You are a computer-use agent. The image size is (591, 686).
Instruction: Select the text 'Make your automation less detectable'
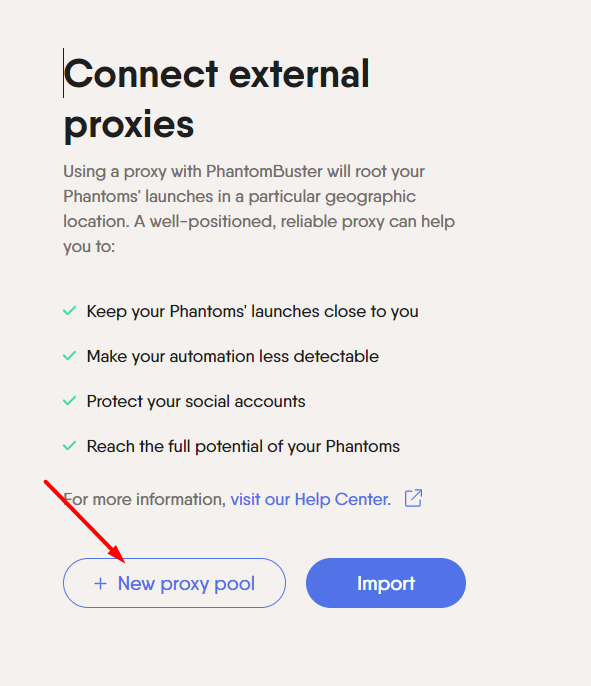click(233, 357)
